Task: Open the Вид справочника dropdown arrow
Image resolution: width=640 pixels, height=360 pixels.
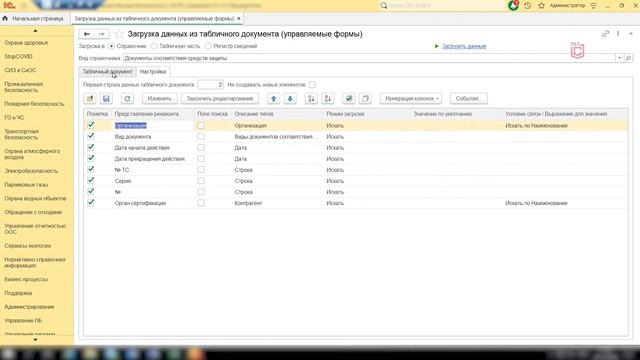Action: (619, 58)
